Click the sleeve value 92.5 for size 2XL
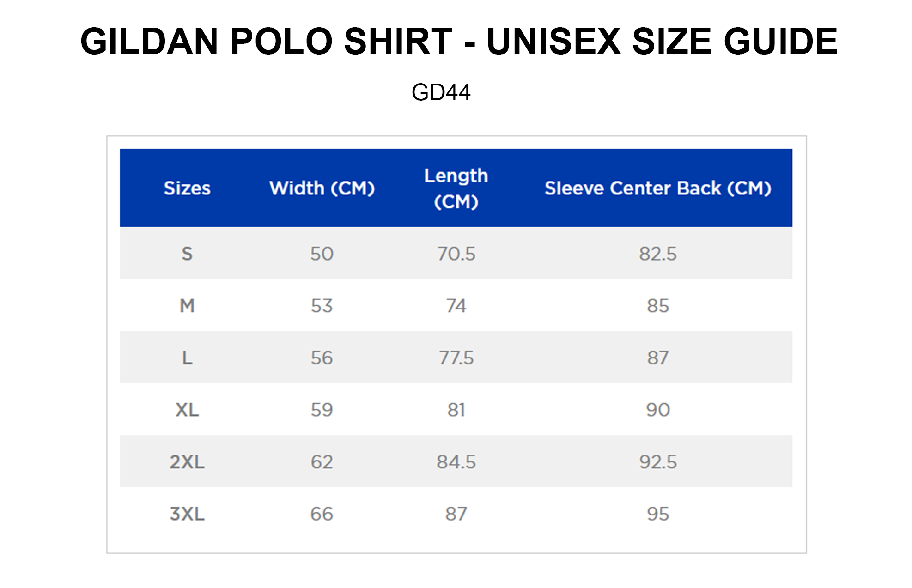Image resolution: width=912 pixels, height=588 pixels. 658,462
